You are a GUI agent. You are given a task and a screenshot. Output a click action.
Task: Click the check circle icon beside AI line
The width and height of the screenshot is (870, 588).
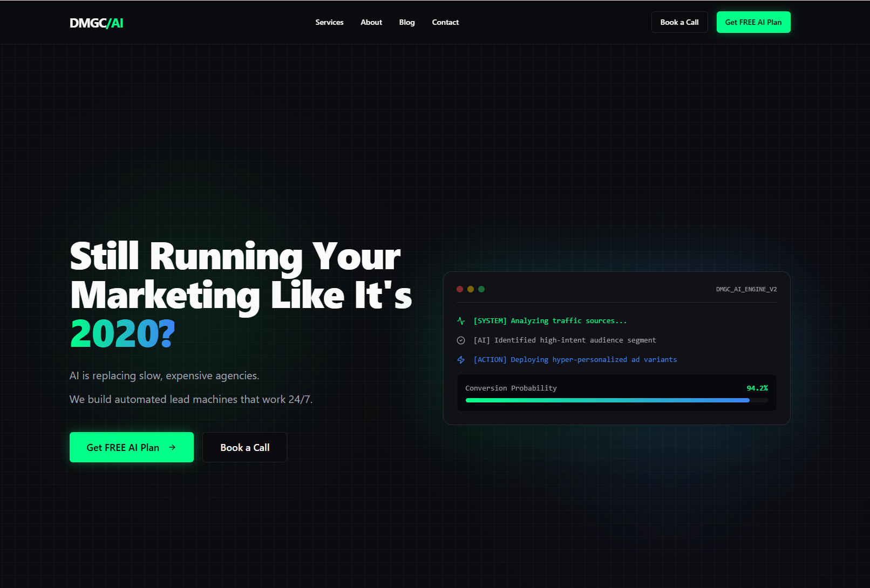pyautogui.click(x=461, y=340)
